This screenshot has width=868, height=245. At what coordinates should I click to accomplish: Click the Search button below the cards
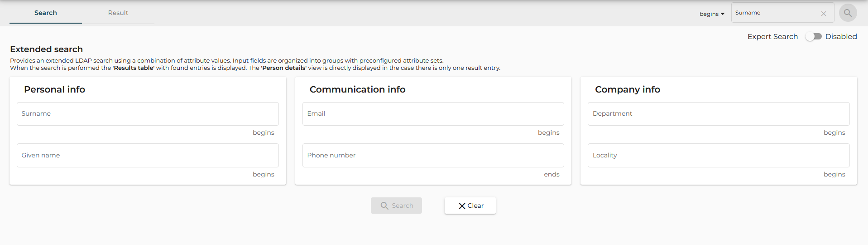click(396, 206)
